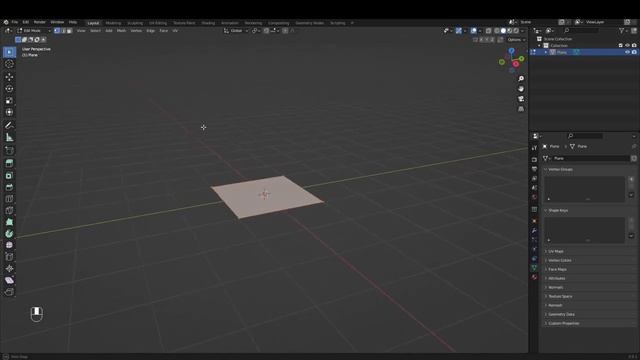Select the Bevel tool
Screen dimensions: 640x360
pos(9,187)
